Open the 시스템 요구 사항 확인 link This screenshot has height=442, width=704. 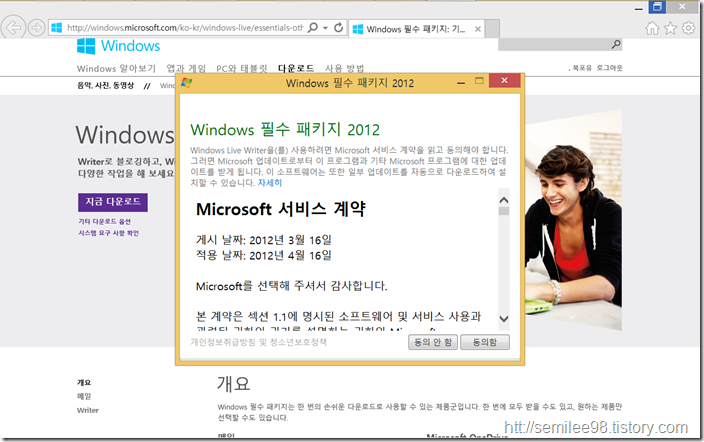108,233
